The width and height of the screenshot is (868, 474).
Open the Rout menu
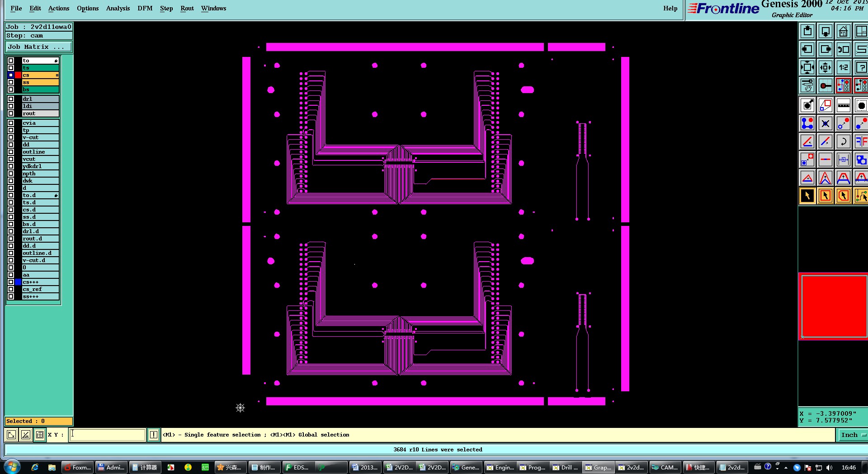(x=187, y=8)
